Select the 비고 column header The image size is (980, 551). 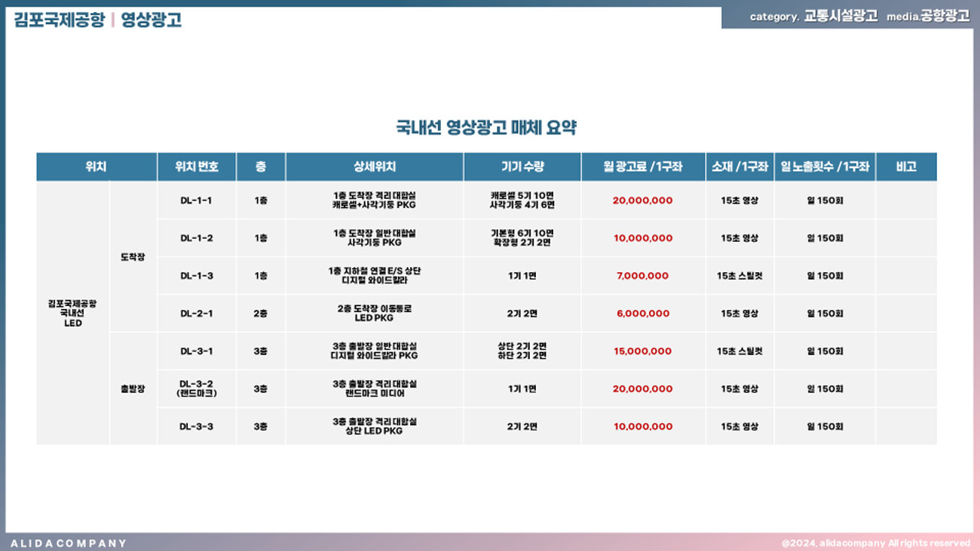905,167
